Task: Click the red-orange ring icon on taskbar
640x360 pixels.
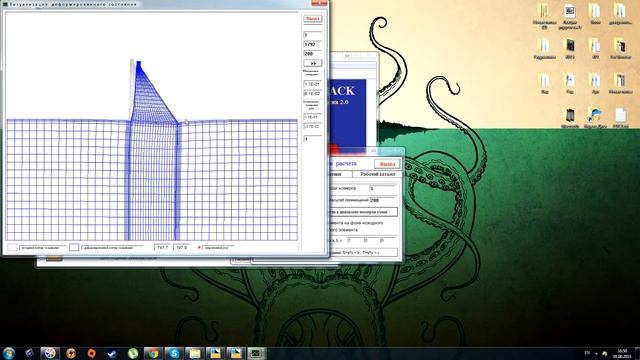Action: (91, 353)
